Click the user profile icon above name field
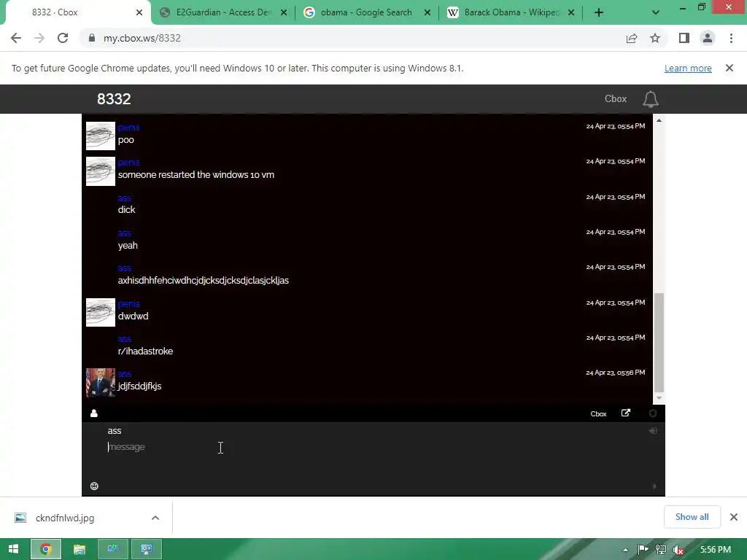This screenshot has height=560, width=747. (94, 413)
